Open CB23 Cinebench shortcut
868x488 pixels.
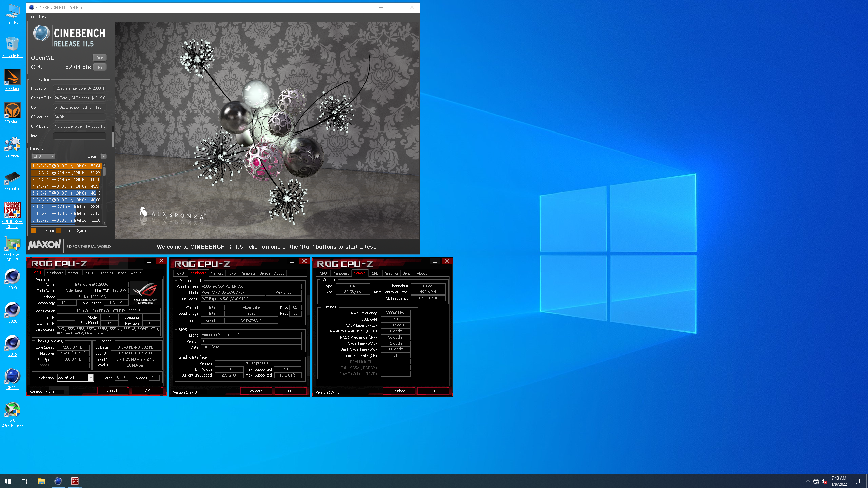pos(12,280)
